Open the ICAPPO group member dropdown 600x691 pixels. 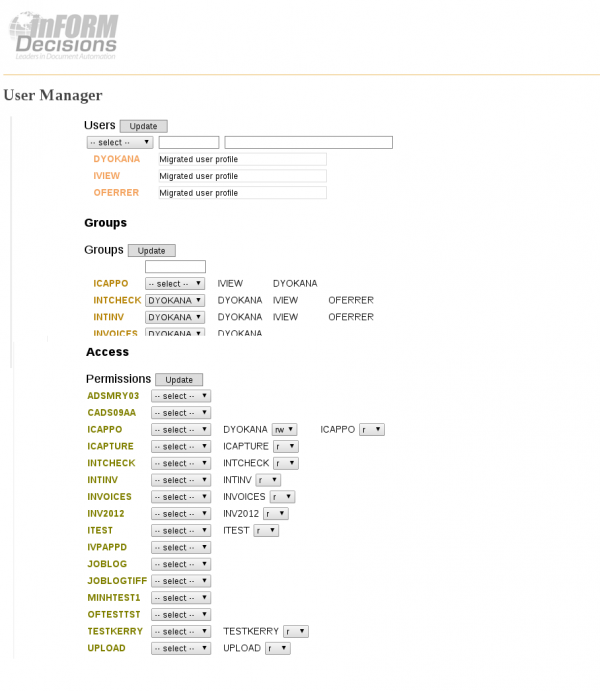(175, 284)
